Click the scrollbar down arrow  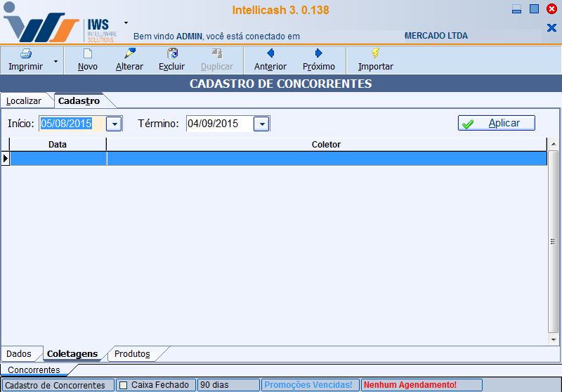[x=554, y=339]
